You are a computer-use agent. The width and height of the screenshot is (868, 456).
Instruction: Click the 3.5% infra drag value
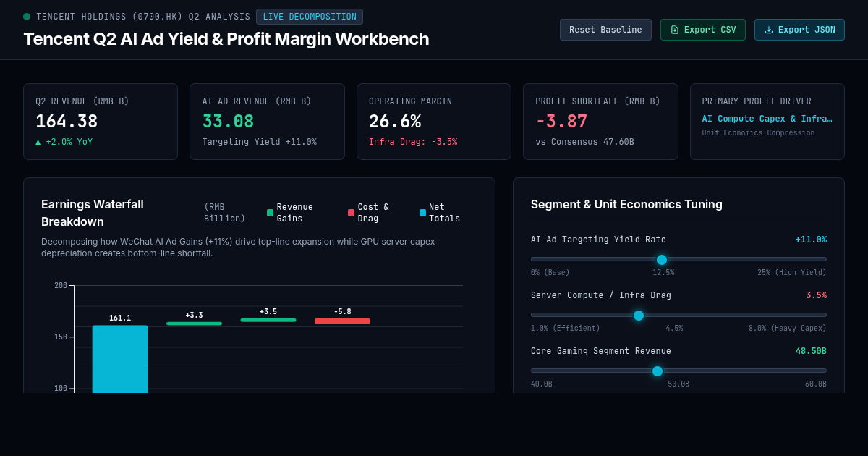[x=816, y=295]
